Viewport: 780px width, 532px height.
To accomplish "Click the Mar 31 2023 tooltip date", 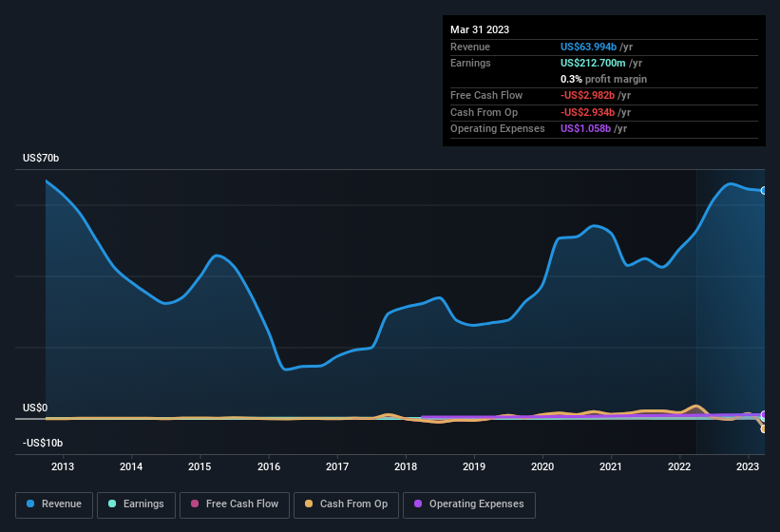I will tap(480, 29).
